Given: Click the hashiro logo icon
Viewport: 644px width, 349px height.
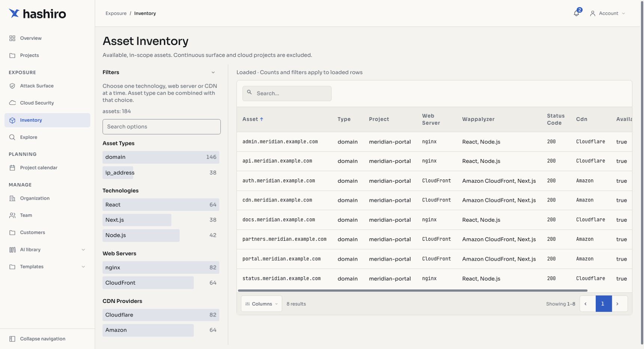Looking at the screenshot, I should (14, 13).
